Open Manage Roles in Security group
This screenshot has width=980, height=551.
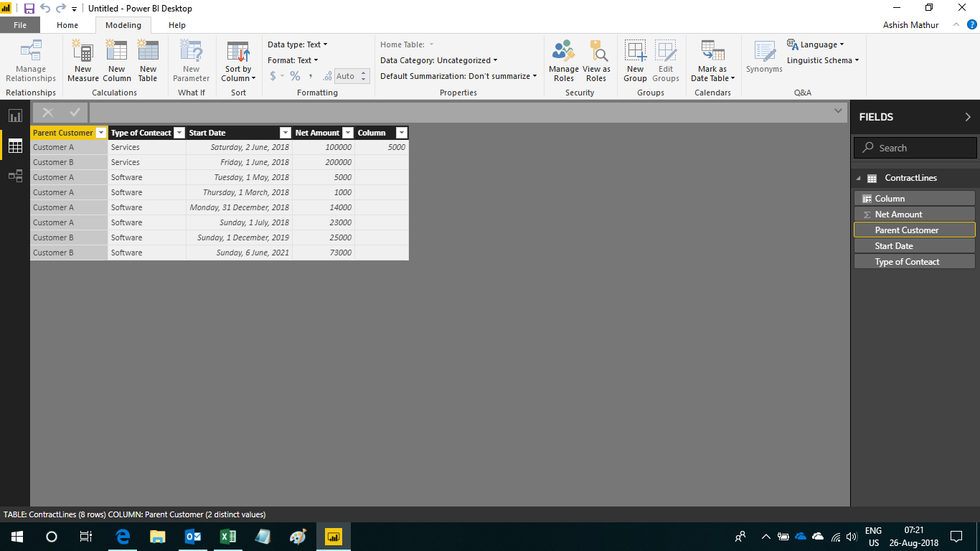click(x=563, y=61)
